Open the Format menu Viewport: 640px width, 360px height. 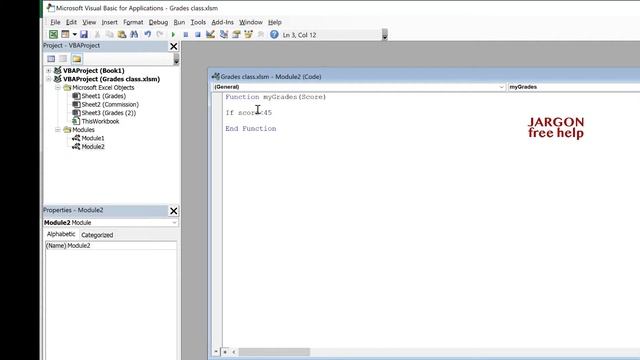click(x=133, y=22)
